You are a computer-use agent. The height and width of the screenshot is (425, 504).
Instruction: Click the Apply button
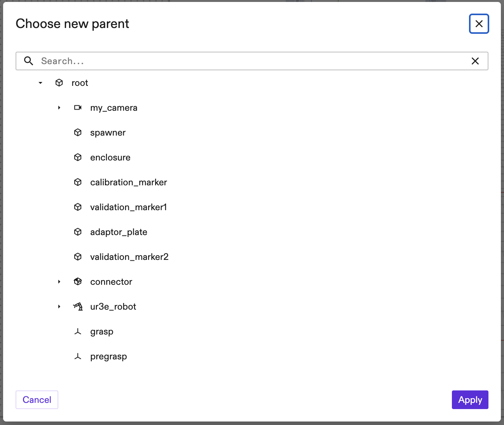click(x=470, y=400)
